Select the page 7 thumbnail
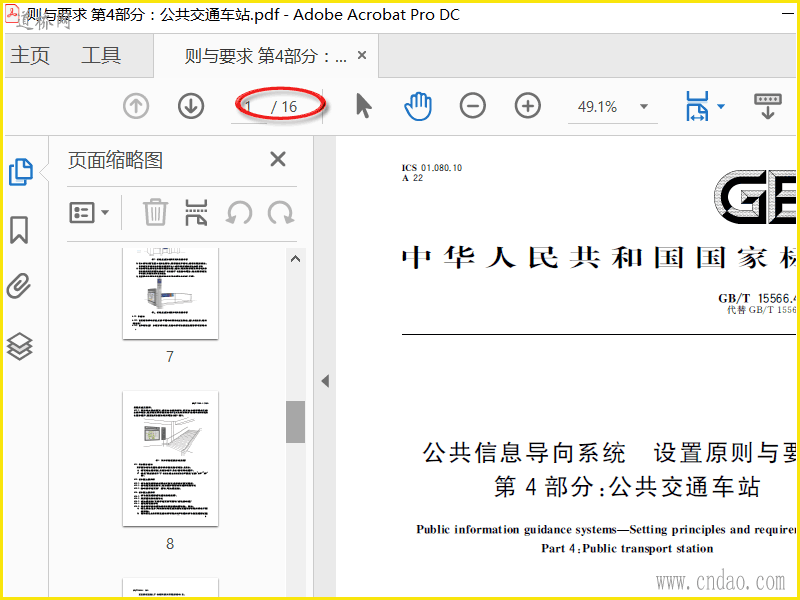Screen dimensions: 800x600 (x=170, y=294)
